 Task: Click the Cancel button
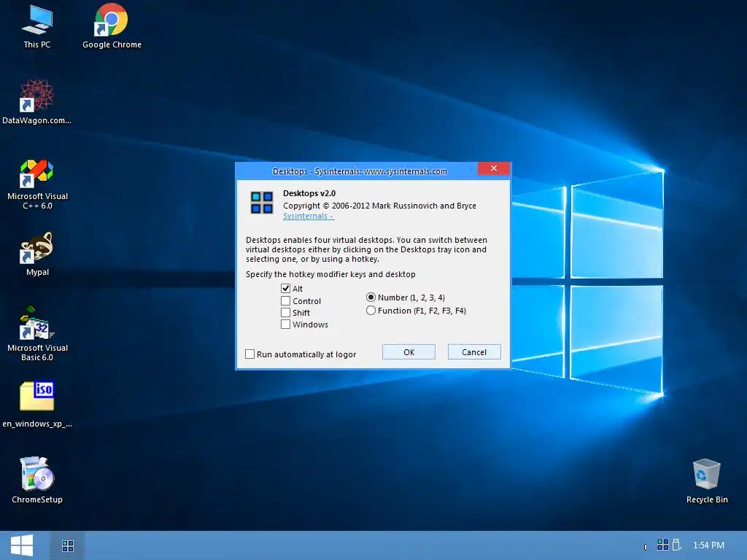[x=474, y=352]
